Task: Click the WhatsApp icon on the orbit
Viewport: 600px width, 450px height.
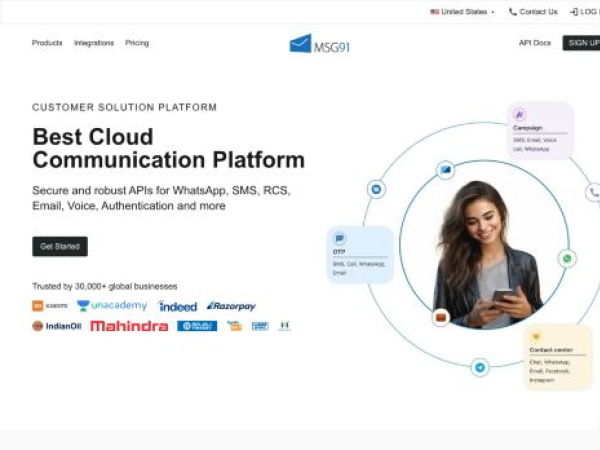Action: tap(567, 259)
